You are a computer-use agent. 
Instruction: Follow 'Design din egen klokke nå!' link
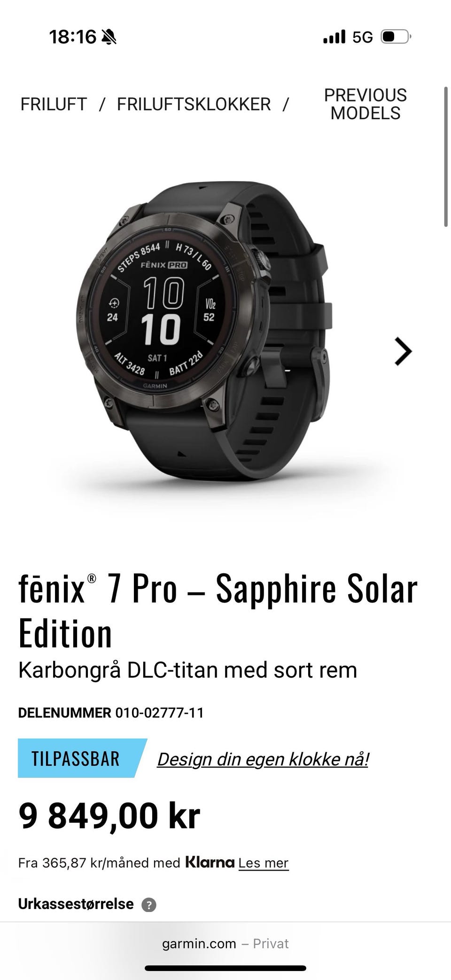(263, 759)
